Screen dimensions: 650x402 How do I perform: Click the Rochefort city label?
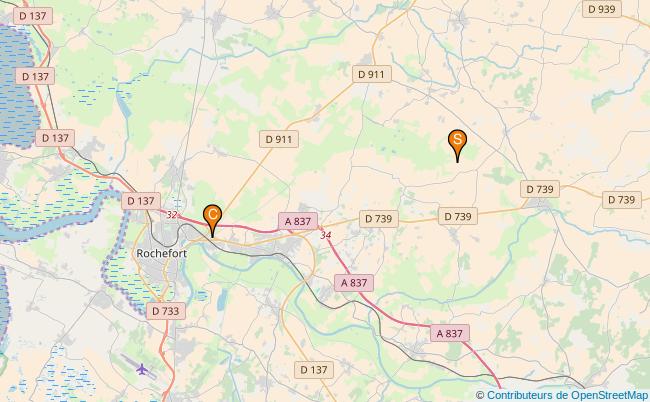162,253
